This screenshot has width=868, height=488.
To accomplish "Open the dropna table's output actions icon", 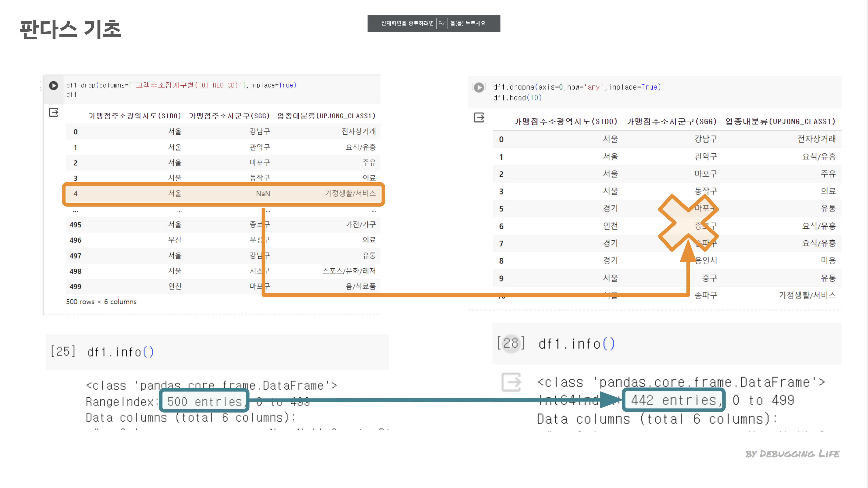I will point(479,117).
